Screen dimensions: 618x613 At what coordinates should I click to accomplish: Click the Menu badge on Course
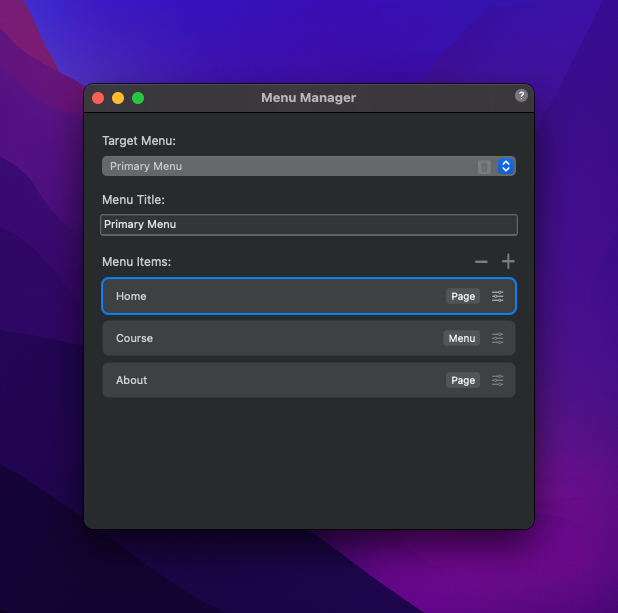point(462,339)
